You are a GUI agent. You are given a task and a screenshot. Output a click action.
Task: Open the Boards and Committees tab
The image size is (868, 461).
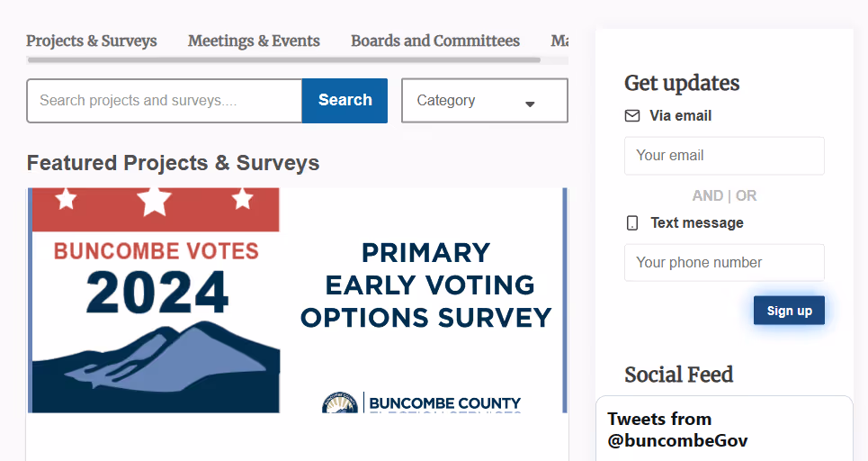tap(435, 41)
